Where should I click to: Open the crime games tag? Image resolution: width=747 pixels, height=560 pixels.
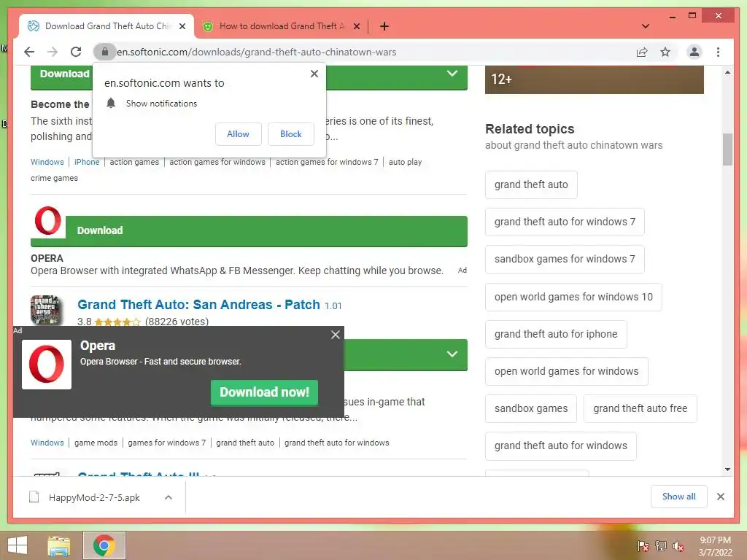(54, 178)
